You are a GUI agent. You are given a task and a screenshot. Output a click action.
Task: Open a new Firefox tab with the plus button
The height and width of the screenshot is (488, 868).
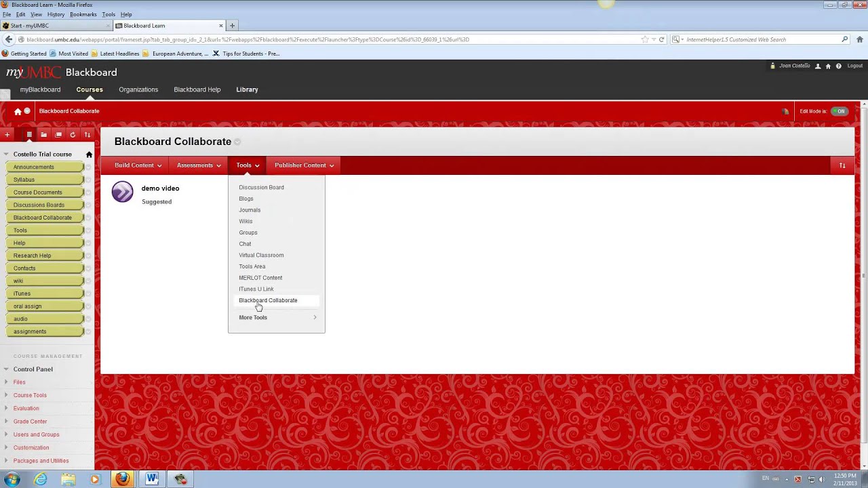point(232,26)
